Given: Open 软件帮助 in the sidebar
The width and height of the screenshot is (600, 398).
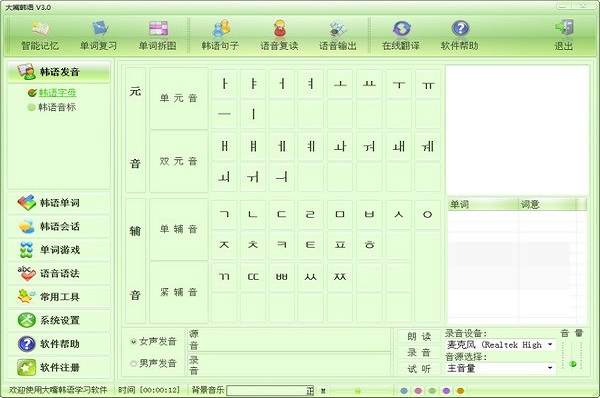Looking at the screenshot, I should (x=59, y=344).
